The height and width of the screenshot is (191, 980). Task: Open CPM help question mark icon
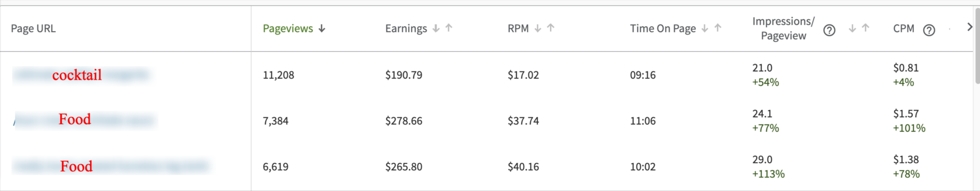coord(929,31)
